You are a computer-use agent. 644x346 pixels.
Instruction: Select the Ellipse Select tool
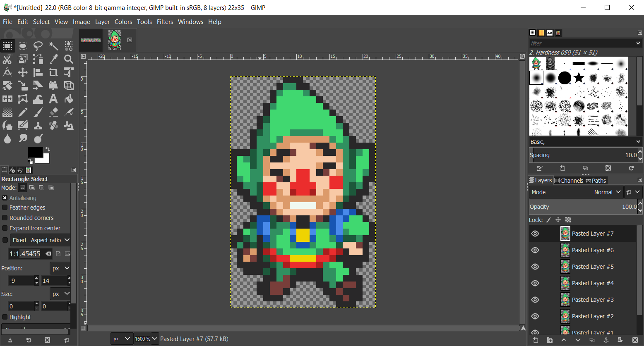coord(23,45)
